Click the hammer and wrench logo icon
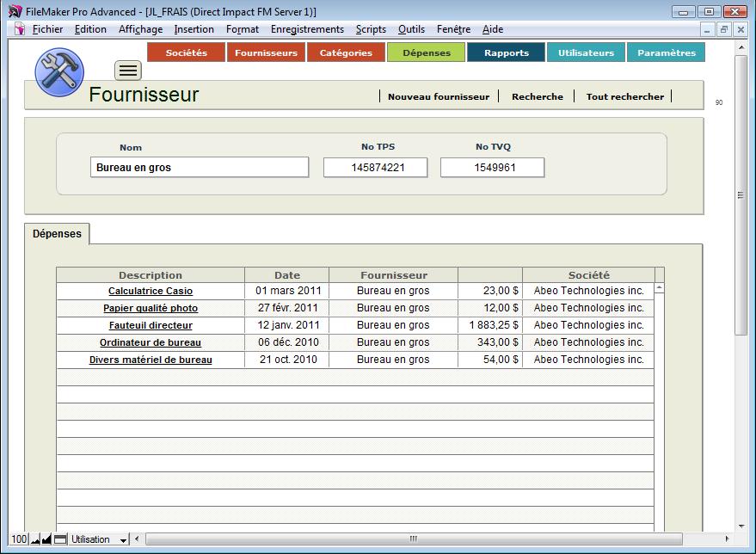This screenshot has height=554, width=756. coord(59,72)
